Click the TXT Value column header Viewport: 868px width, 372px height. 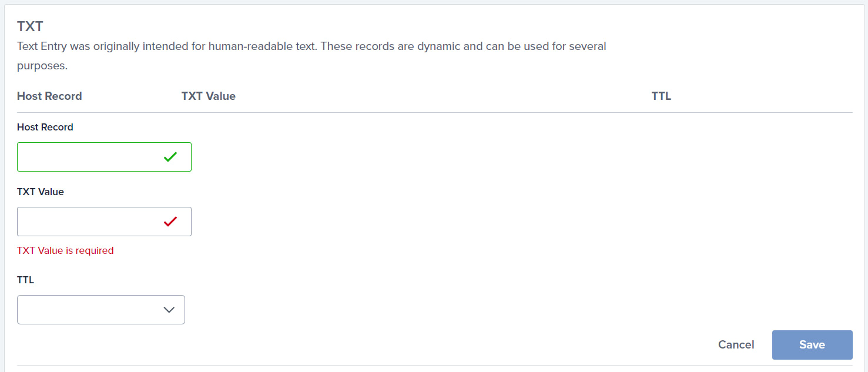point(209,96)
